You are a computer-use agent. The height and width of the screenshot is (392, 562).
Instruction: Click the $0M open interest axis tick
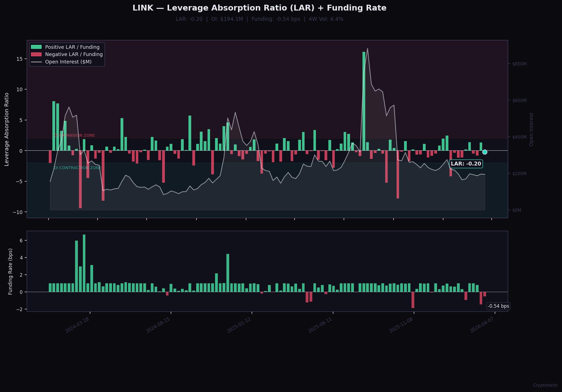click(x=517, y=210)
